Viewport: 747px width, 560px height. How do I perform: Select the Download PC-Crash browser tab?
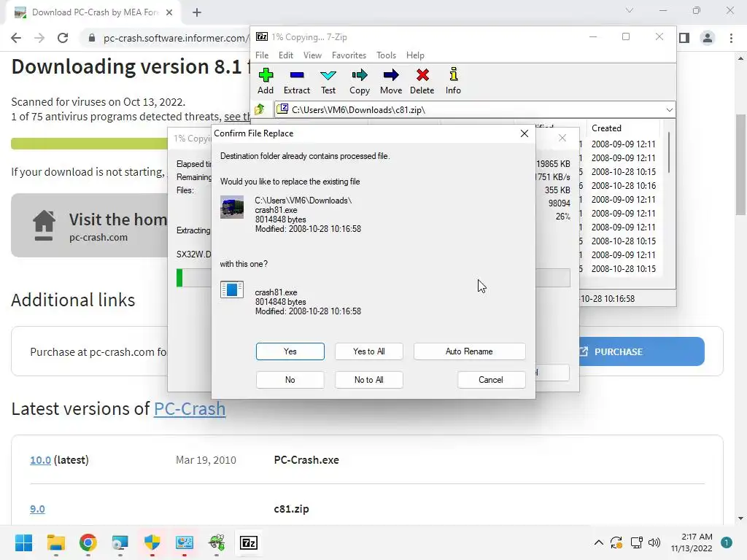[x=94, y=12]
